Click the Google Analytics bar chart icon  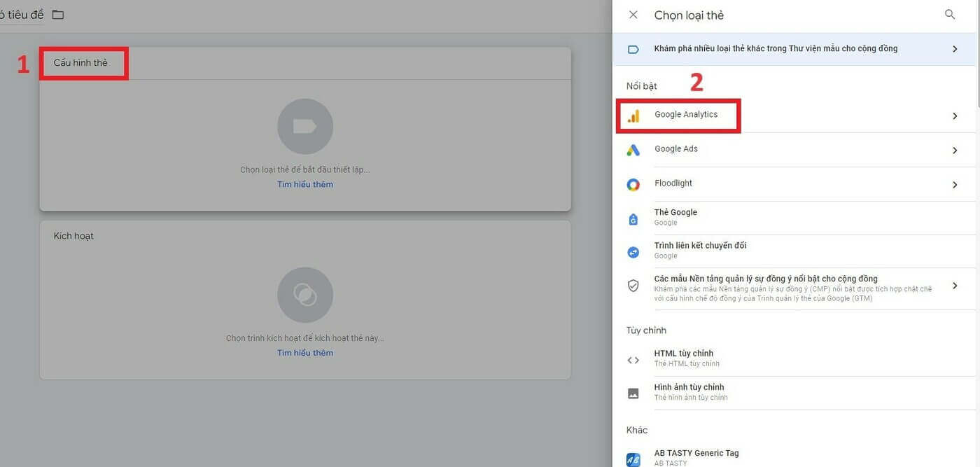pos(633,116)
